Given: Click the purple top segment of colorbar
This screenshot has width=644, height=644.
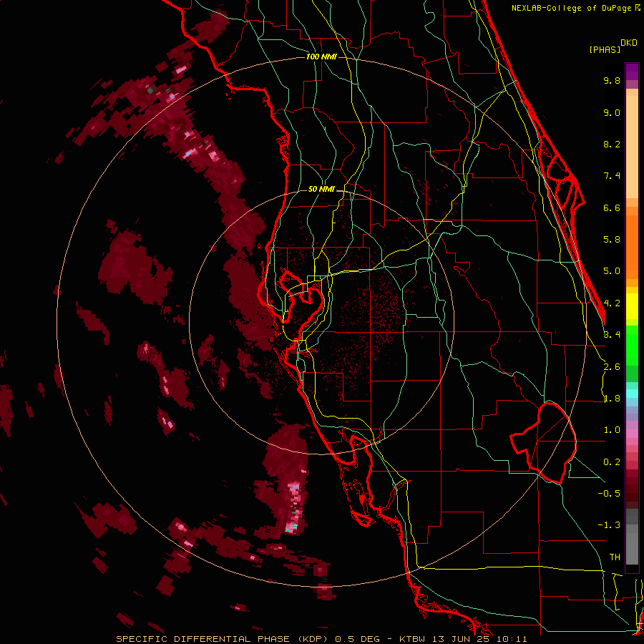Looking at the screenshot, I should coord(632,72).
